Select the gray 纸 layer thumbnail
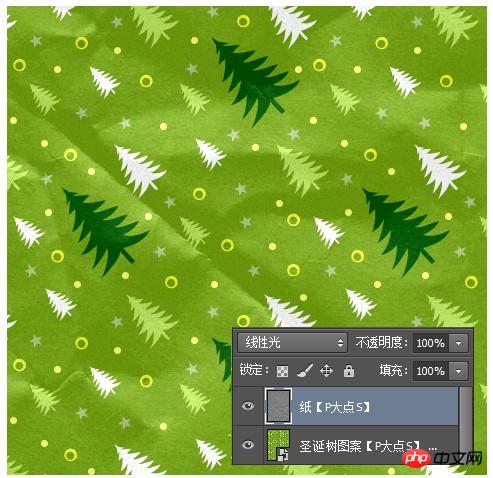 pos(278,406)
